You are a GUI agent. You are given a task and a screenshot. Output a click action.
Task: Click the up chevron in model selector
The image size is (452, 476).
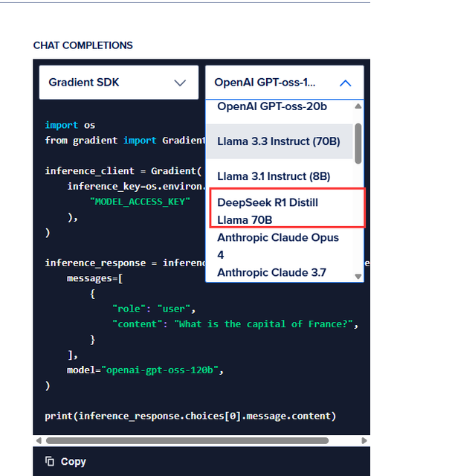click(345, 83)
